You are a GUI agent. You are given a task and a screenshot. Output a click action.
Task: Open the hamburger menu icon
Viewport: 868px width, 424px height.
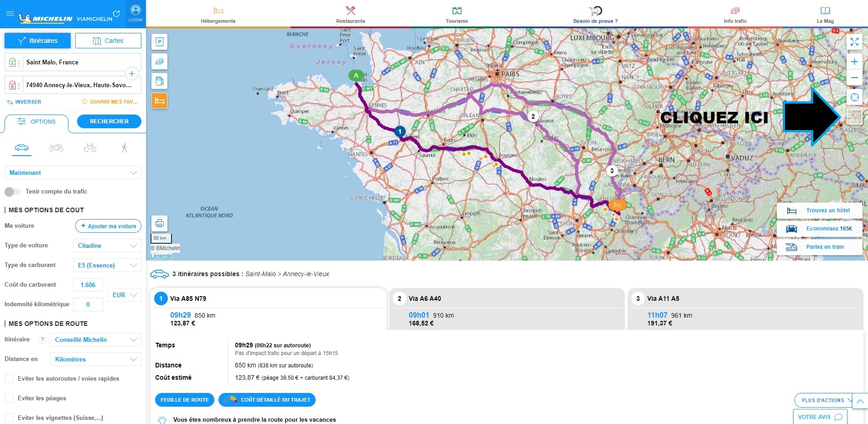point(10,14)
